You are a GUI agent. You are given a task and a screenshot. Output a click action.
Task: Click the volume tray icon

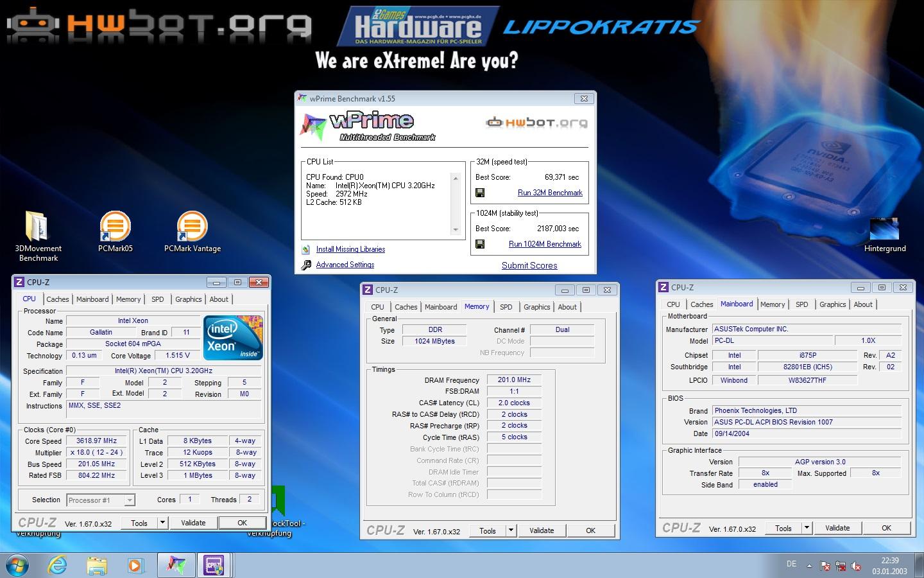pos(856,566)
